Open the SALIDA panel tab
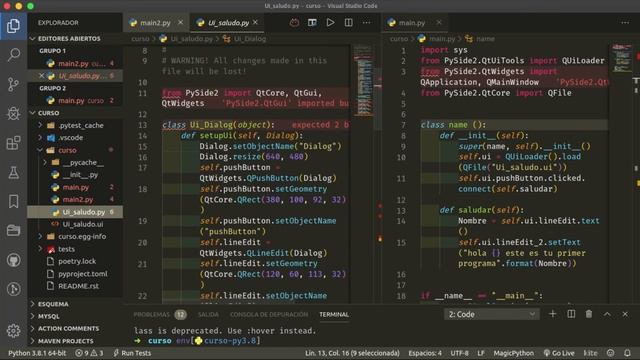Screen dimensions: 640x360 click(x=208, y=314)
